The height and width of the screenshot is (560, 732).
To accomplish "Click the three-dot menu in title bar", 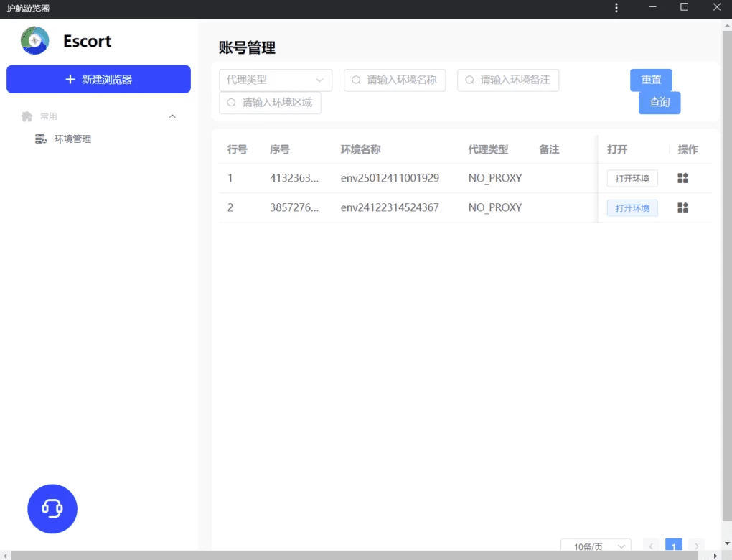I will tap(616, 8).
